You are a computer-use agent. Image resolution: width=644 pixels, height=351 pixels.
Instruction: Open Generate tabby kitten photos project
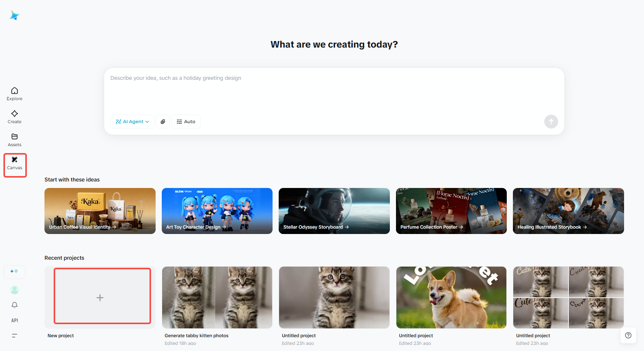pyautogui.click(x=217, y=297)
